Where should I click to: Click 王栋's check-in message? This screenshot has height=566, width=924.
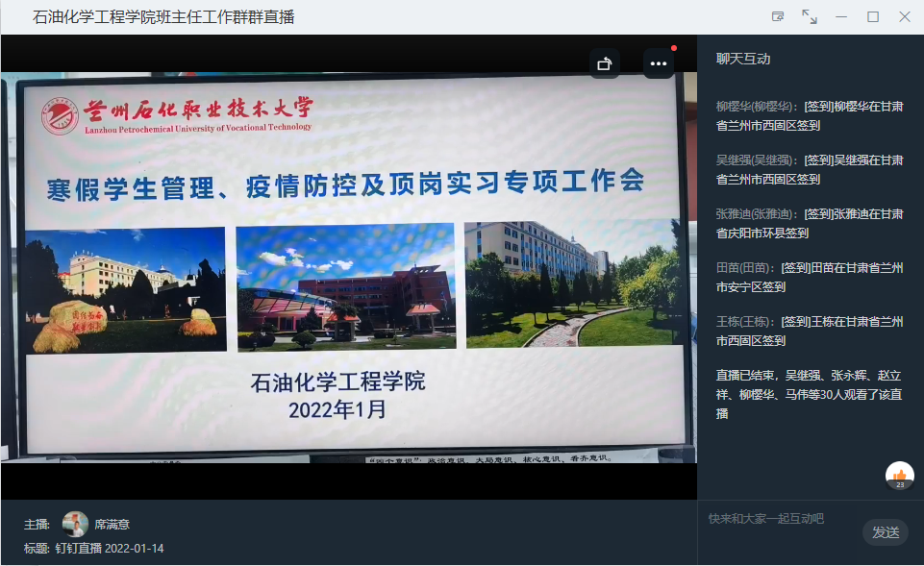click(x=810, y=331)
